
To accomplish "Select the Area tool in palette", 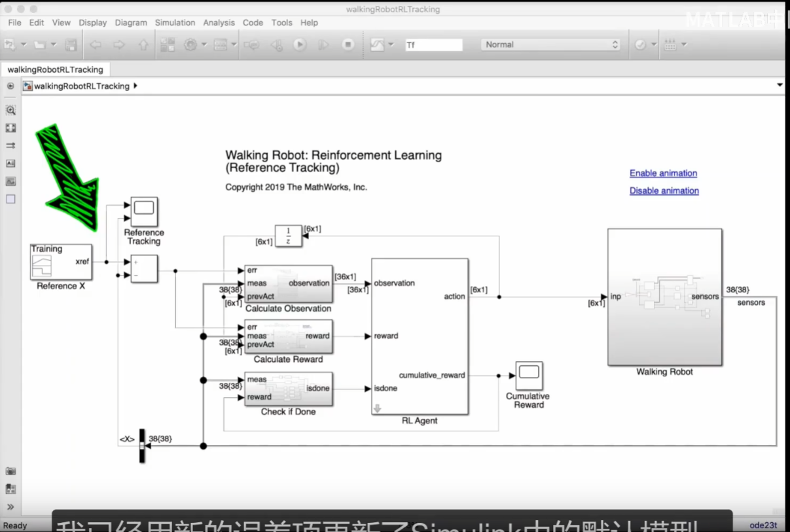I will 10,199.
